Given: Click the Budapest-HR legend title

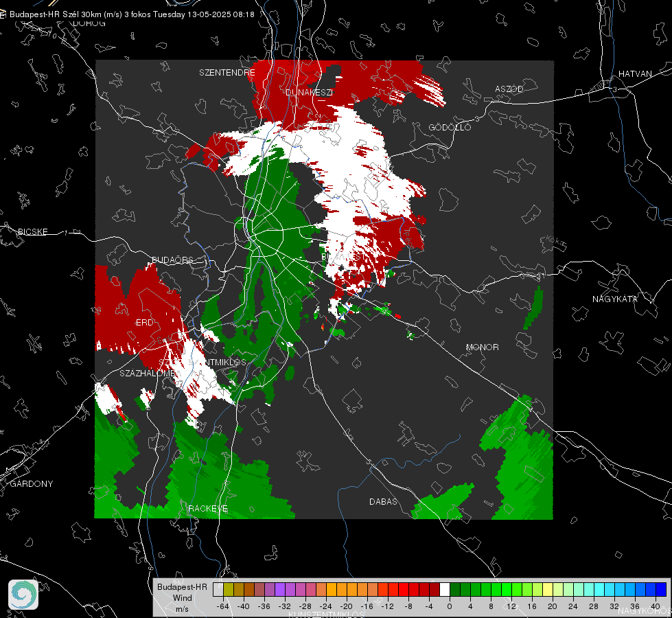Looking at the screenshot, I should (182, 586).
